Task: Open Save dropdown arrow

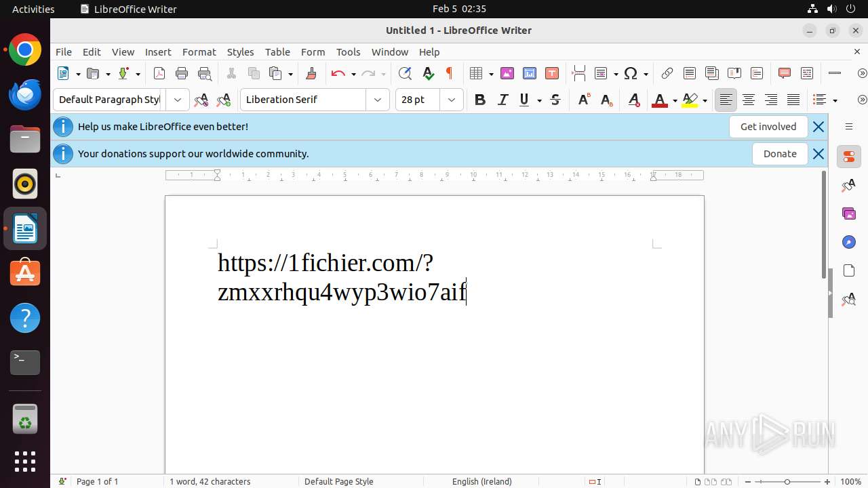Action: pyautogui.click(x=138, y=73)
